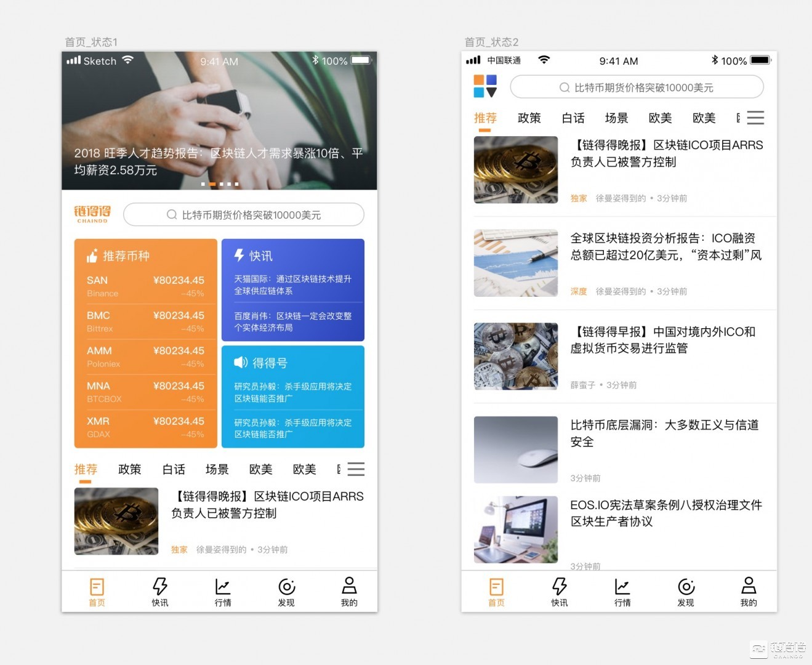Click the magnifier icon inside the search bar

point(171,214)
